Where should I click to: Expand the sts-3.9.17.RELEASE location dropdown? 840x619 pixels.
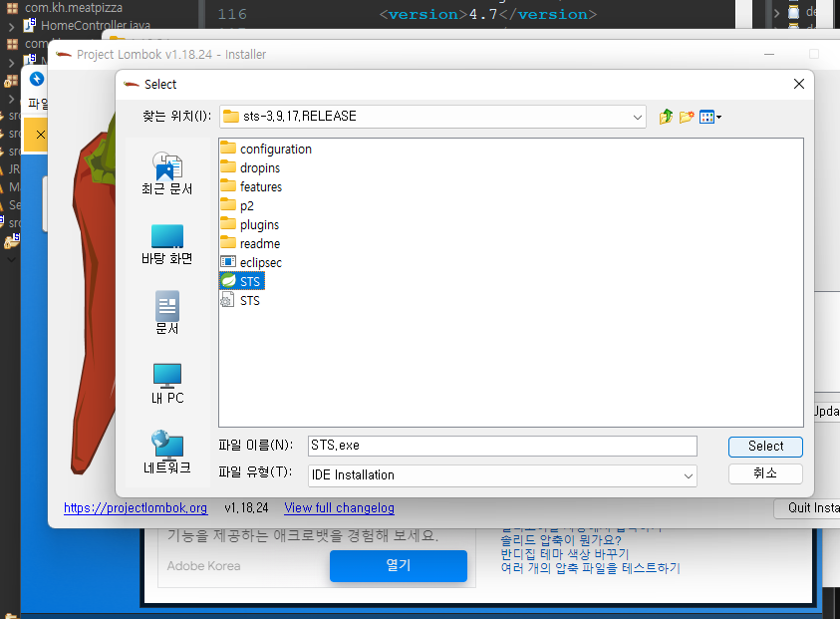(x=637, y=117)
